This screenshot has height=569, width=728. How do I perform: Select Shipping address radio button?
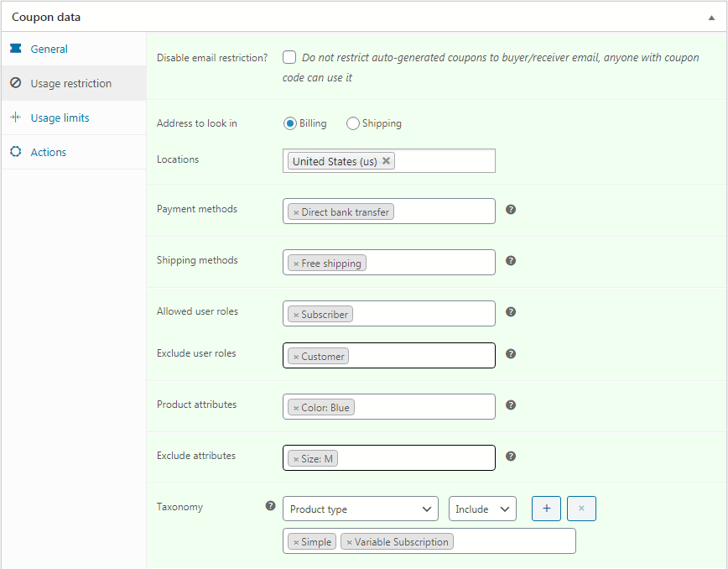tap(352, 123)
